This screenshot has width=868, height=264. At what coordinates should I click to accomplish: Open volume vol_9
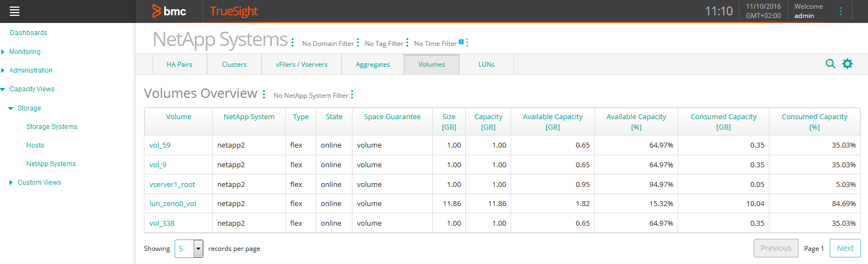[x=158, y=165]
